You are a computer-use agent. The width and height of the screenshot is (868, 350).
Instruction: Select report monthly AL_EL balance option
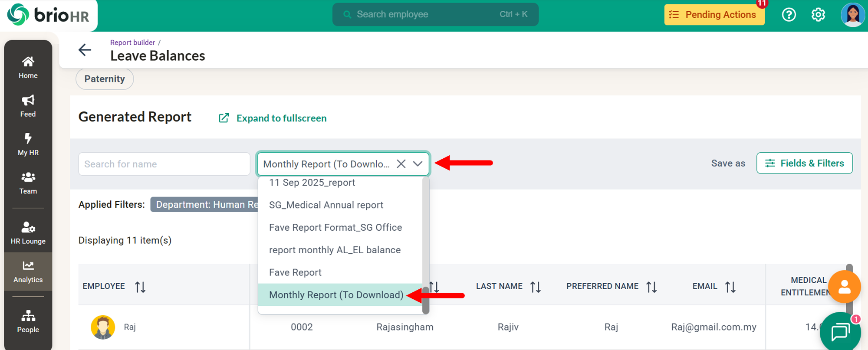(335, 250)
